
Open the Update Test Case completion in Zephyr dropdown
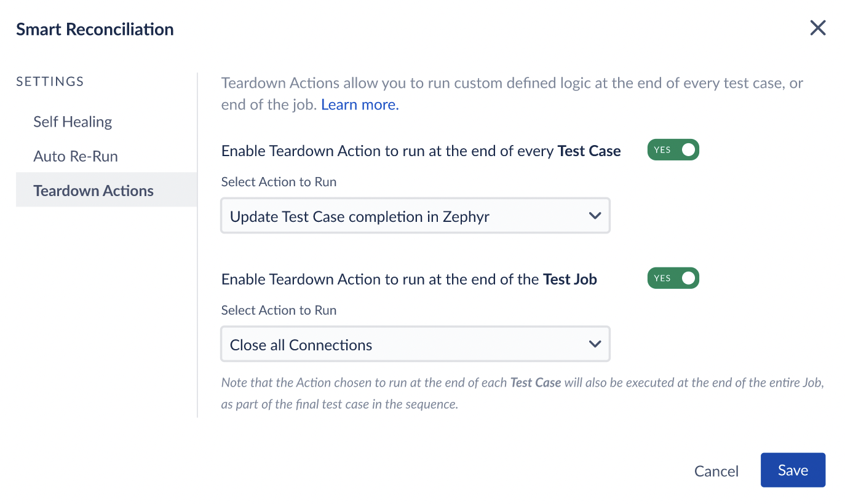pos(415,216)
